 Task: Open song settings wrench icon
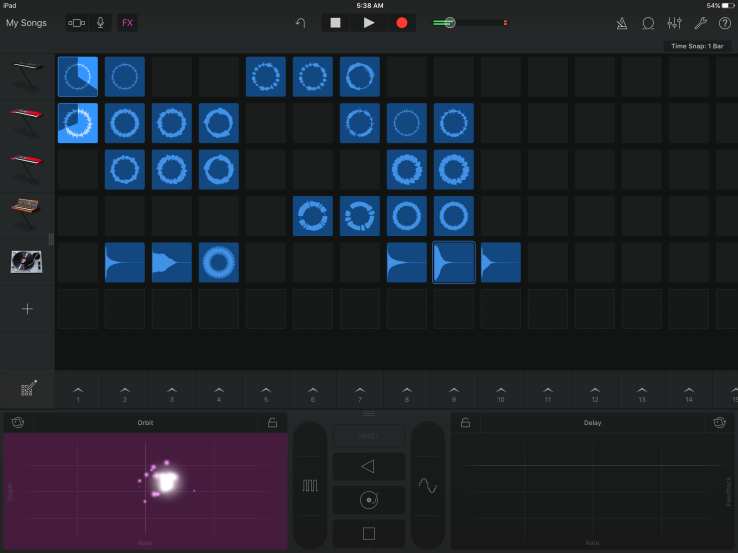700,23
